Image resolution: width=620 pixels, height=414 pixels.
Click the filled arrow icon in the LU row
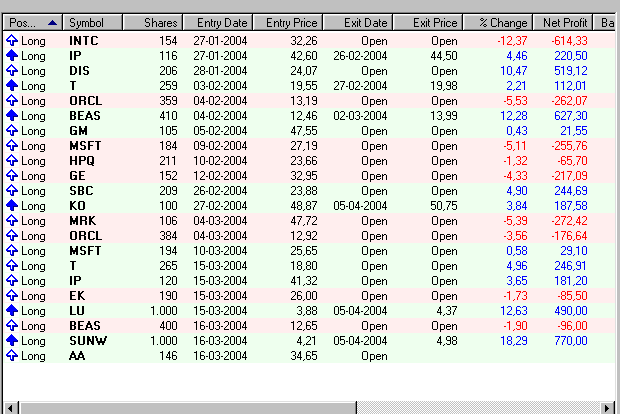click(12, 311)
